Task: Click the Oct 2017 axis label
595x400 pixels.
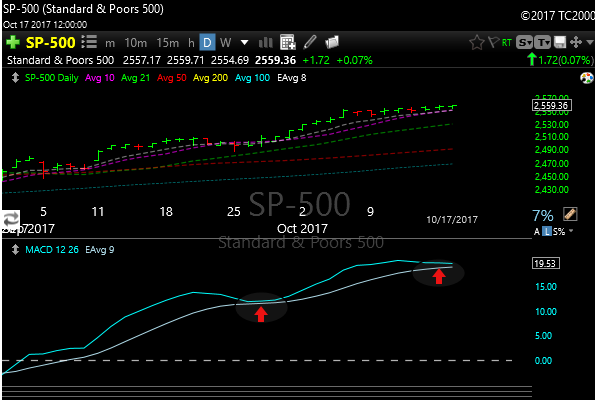Action: click(302, 228)
